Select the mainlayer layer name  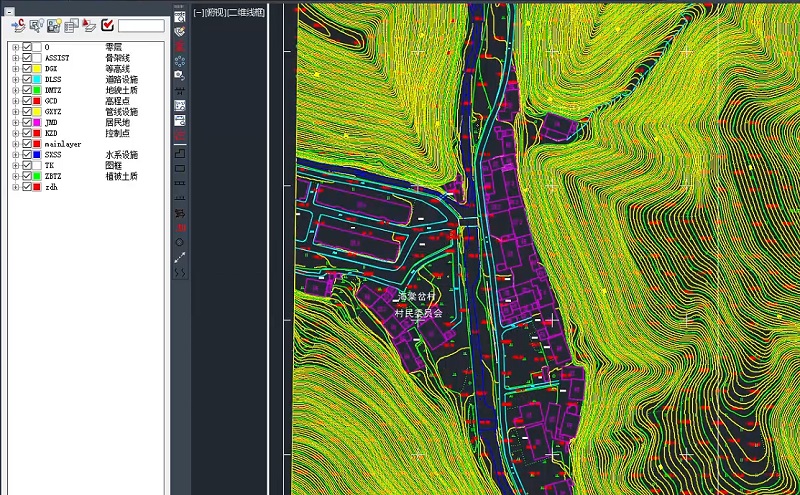(x=63, y=144)
